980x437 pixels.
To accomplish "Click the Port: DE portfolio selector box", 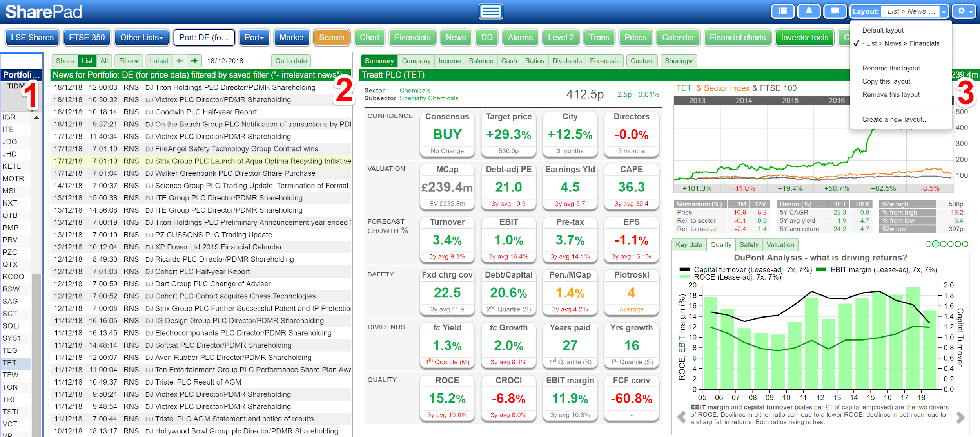I will click(204, 38).
